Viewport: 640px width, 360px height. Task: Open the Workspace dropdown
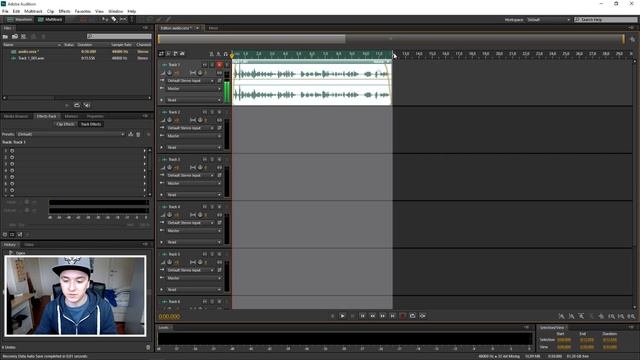click(x=548, y=20)
